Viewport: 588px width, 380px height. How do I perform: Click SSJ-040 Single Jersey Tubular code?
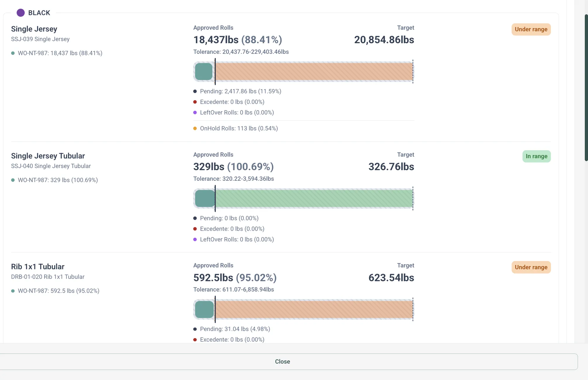click(x=51, y=166)
